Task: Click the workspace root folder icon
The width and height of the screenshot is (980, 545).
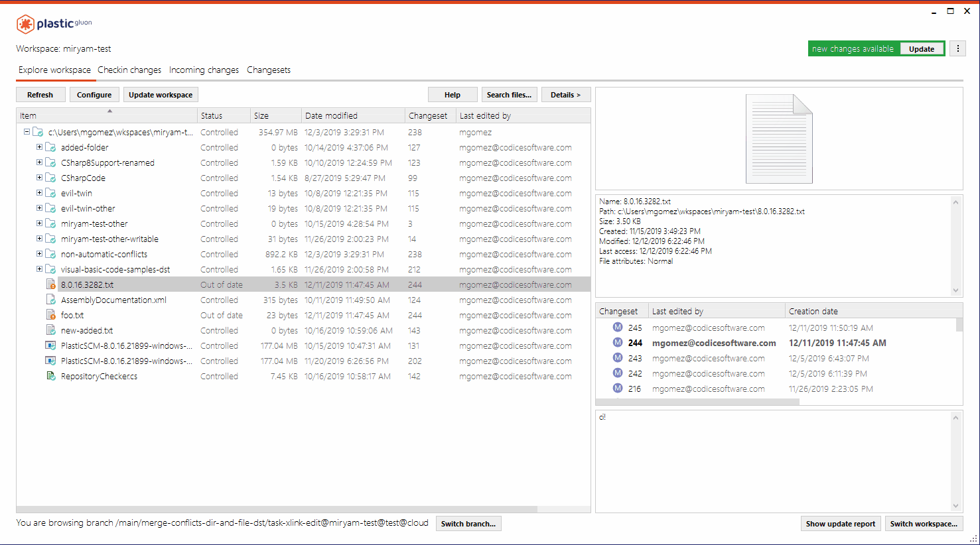Action: [x=38, y=132]
